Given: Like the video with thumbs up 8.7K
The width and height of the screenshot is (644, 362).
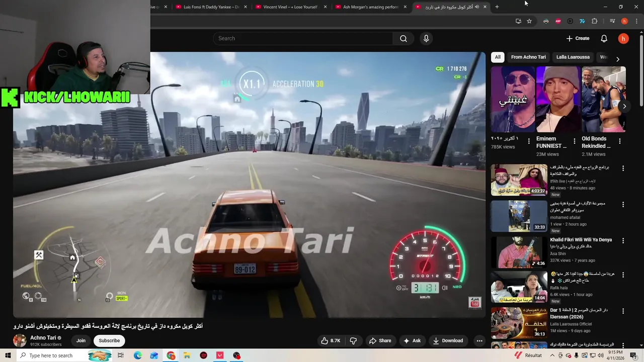Looking at the screenshot, I should [x=331, y=340].
